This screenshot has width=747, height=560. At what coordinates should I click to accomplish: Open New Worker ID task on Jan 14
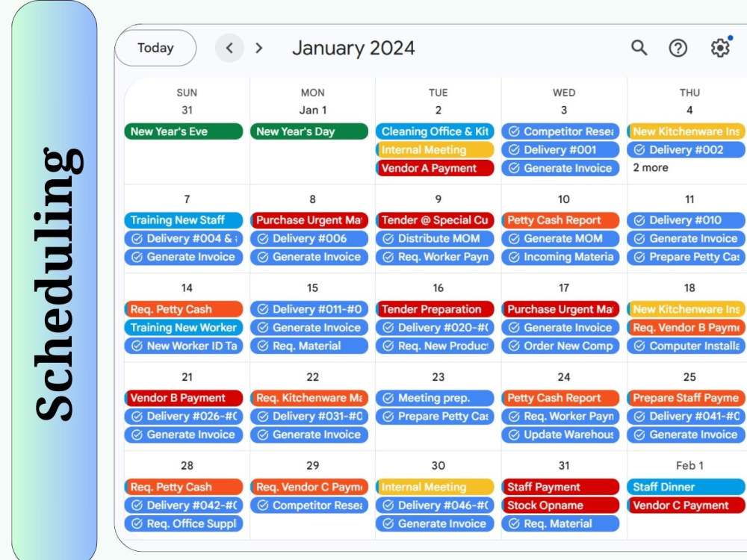click(184, 346)
